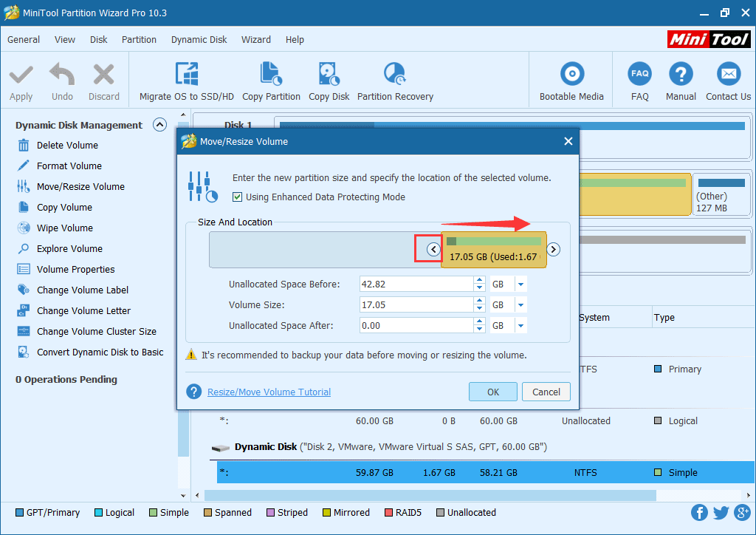Click the Unallocated Space Before field
Image resolution: width=756 pixels, height=535 pixels.
click(x=416, y=284)
